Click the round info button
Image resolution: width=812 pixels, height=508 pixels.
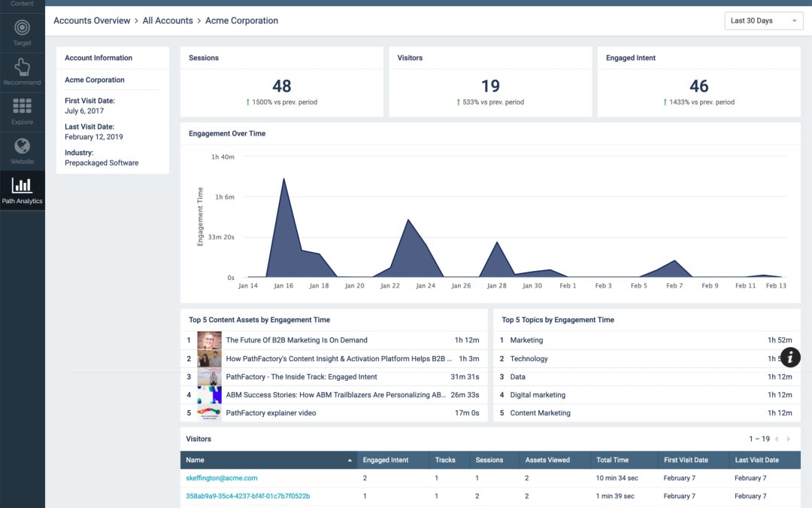point(789,357)
